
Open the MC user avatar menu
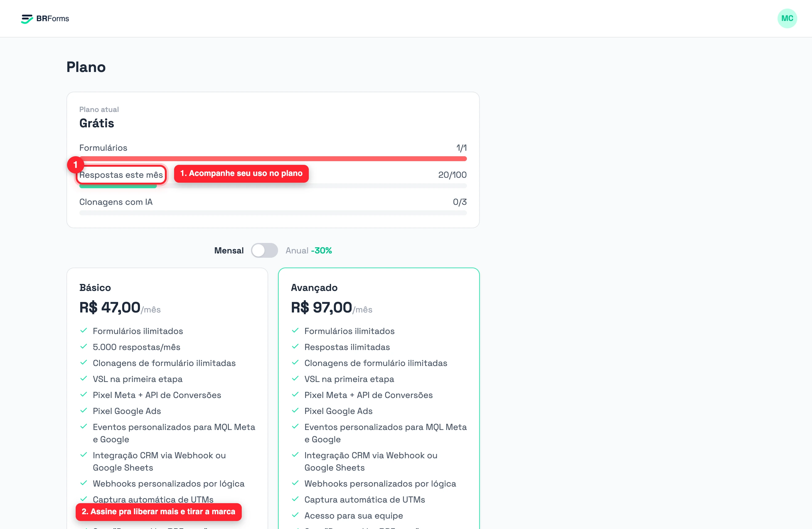tap(787, 18)
